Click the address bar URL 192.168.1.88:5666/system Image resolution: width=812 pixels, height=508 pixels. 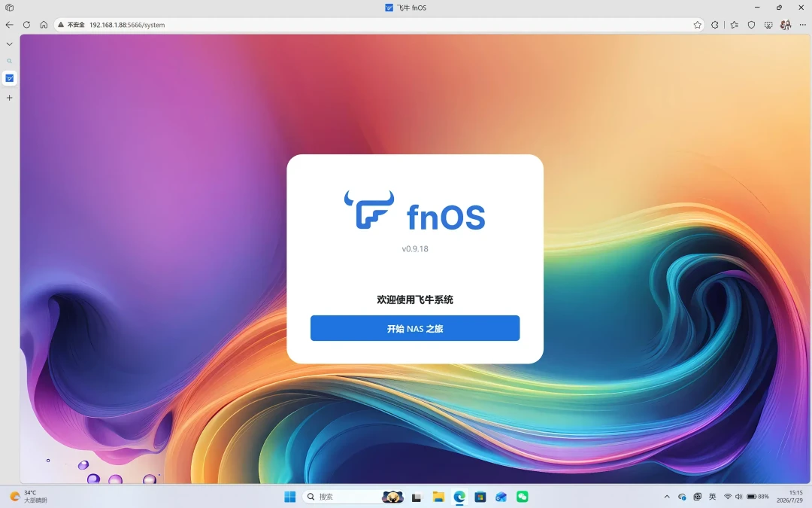tap(127, 24)
